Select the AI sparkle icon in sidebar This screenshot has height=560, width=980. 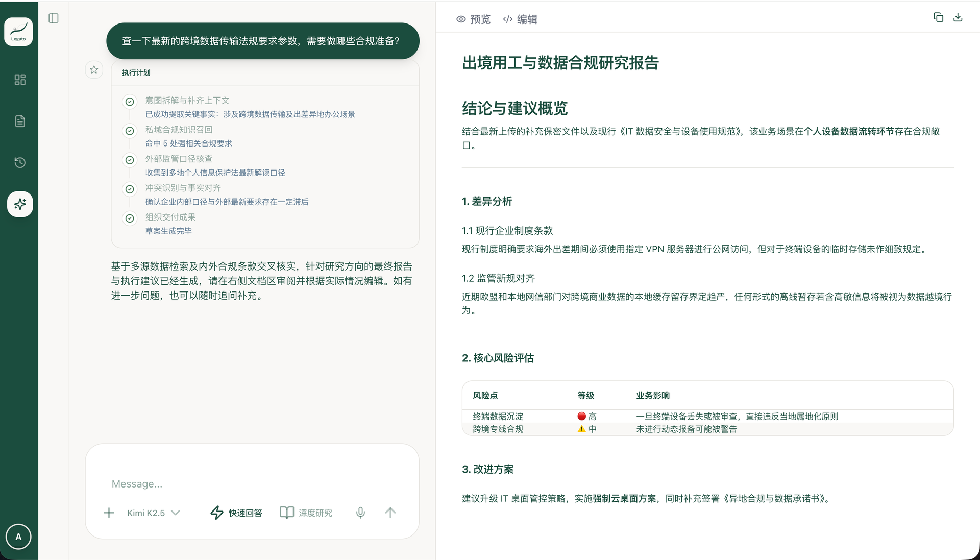click(20, 204)
